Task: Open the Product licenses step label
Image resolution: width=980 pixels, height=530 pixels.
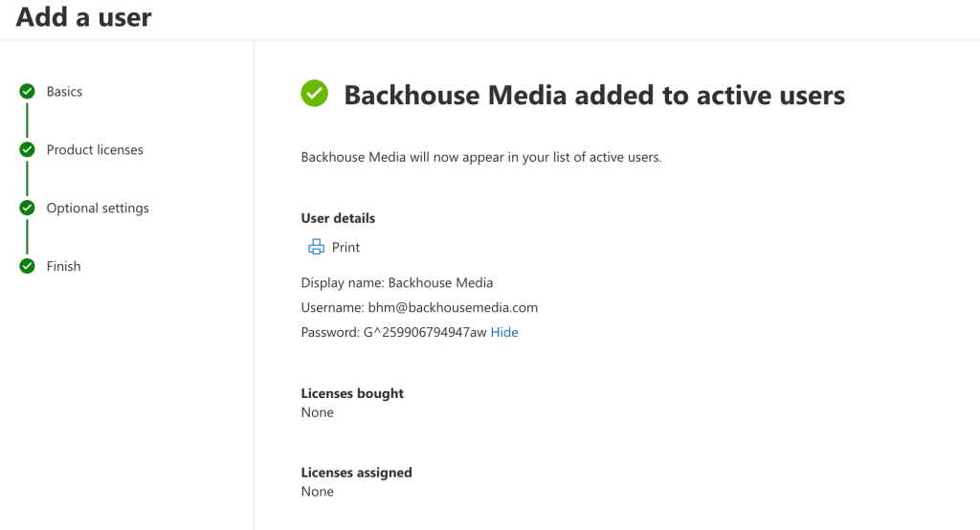Action: click(95, 150)
